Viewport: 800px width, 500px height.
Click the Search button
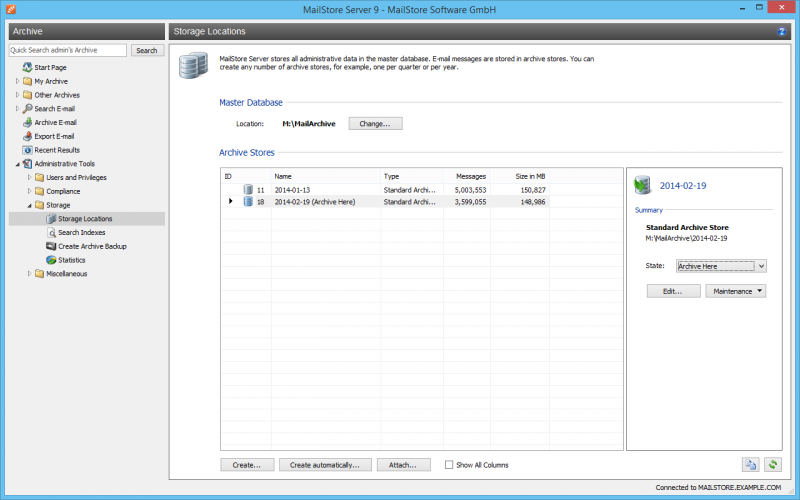click(147, 51)
